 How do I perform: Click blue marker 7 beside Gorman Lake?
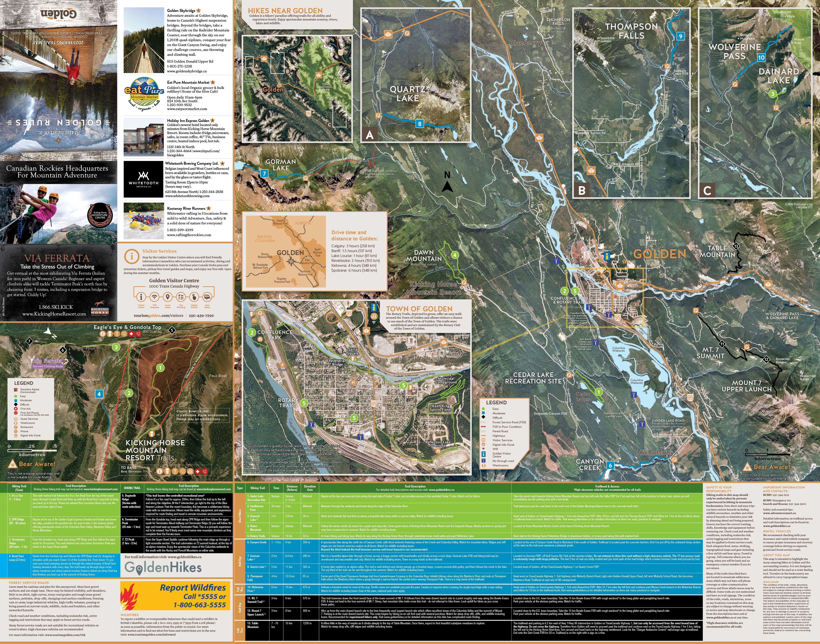(264, 173)
